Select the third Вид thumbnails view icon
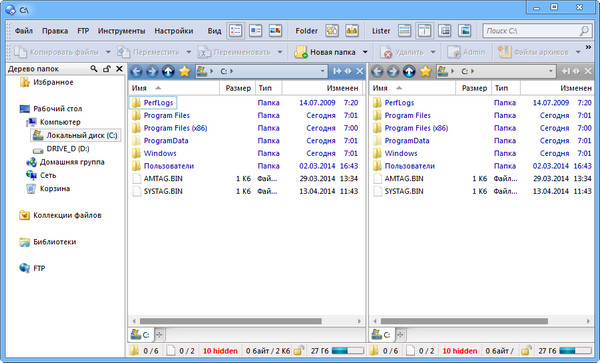 coord(275,31)
